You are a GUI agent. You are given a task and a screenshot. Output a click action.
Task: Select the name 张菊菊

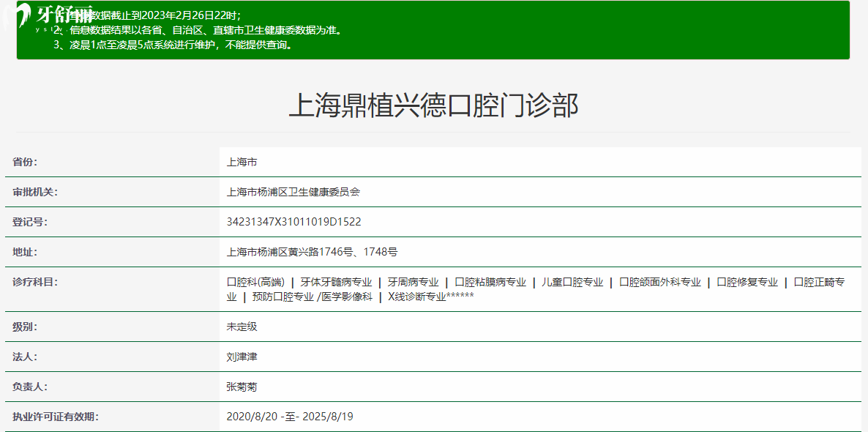pos(242,387)
